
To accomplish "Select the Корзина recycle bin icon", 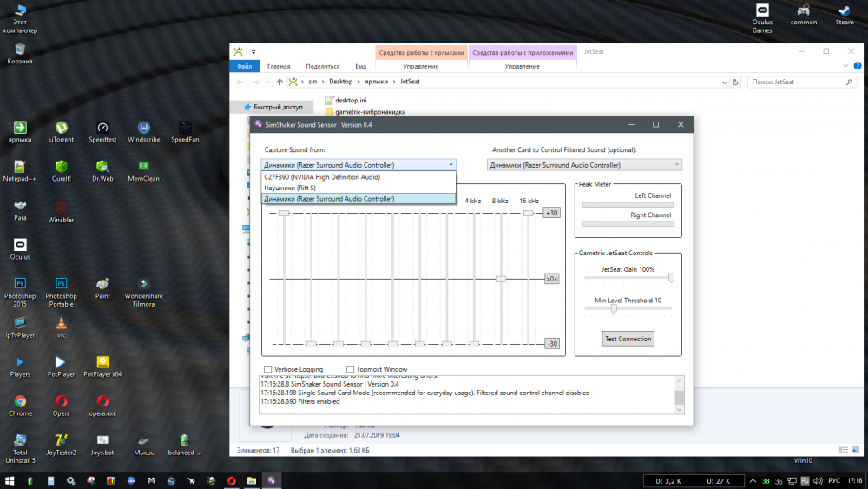I will [20, 50].
